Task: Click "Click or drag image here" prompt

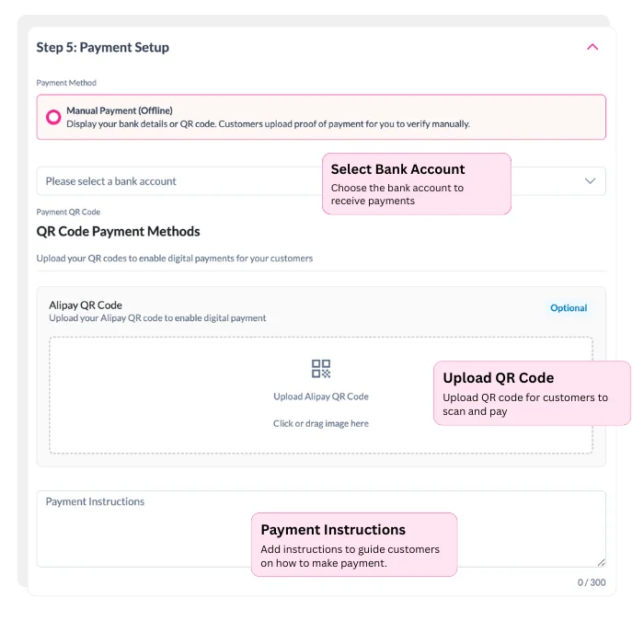Action: point(321,423)
